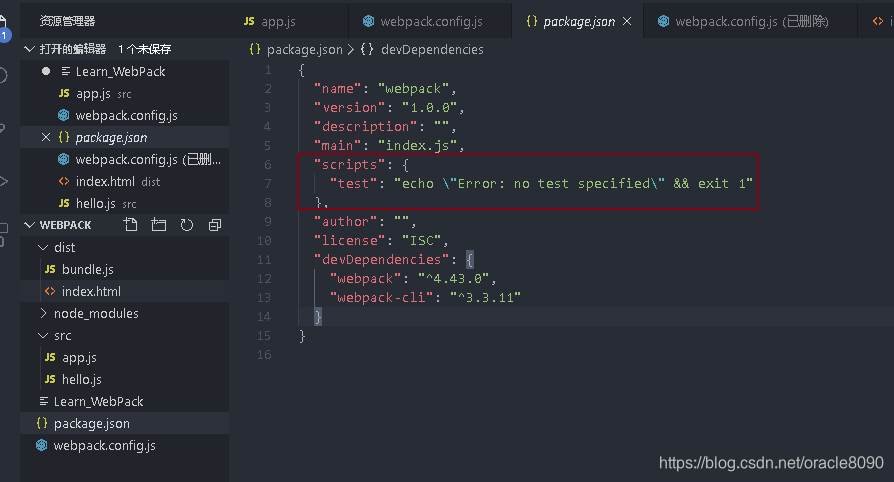Click the "name" key on line 2
Screen dimensions: 894x482
[x=338, y=88]
